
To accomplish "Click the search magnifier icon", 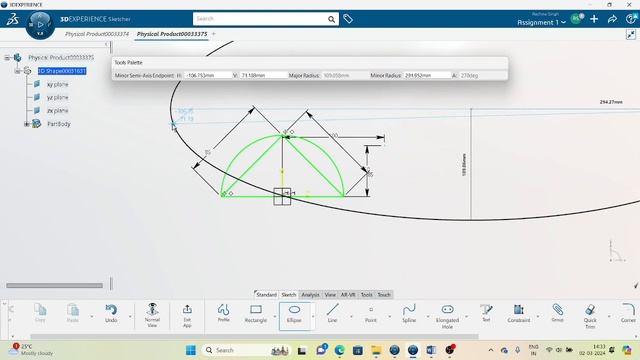I will tap(331, 19).
